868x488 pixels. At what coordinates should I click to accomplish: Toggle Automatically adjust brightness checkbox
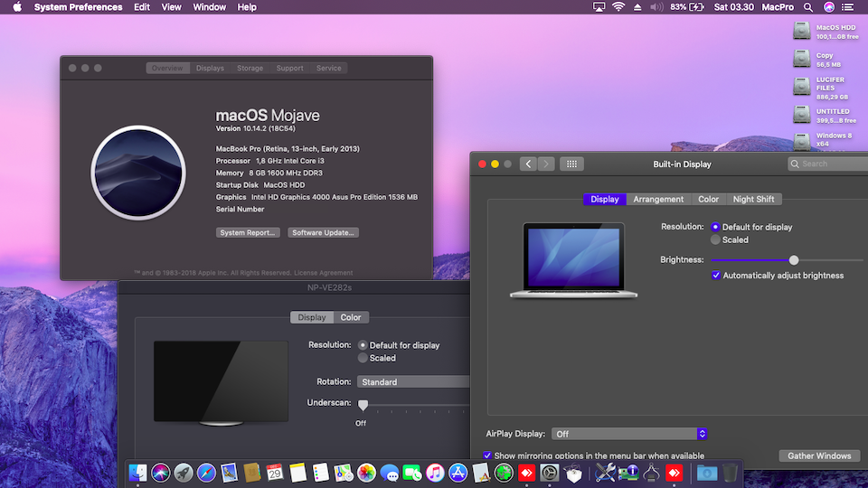point(716,275)
